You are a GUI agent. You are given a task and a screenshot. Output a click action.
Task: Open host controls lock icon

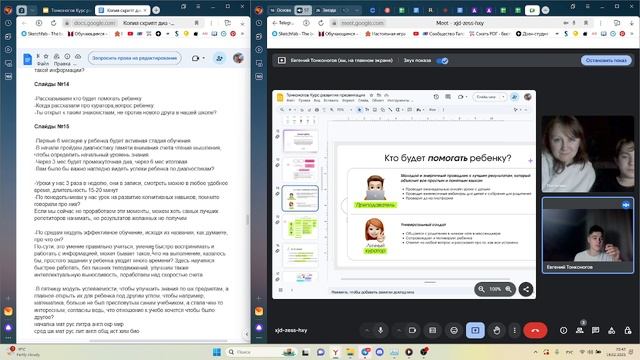tap(628, 330)
